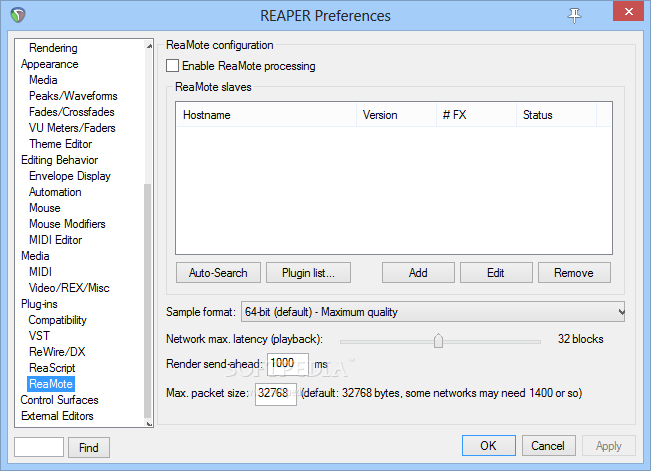
Task: Click the tree scrollbar down arrow
Action: [x=149, y=424]
